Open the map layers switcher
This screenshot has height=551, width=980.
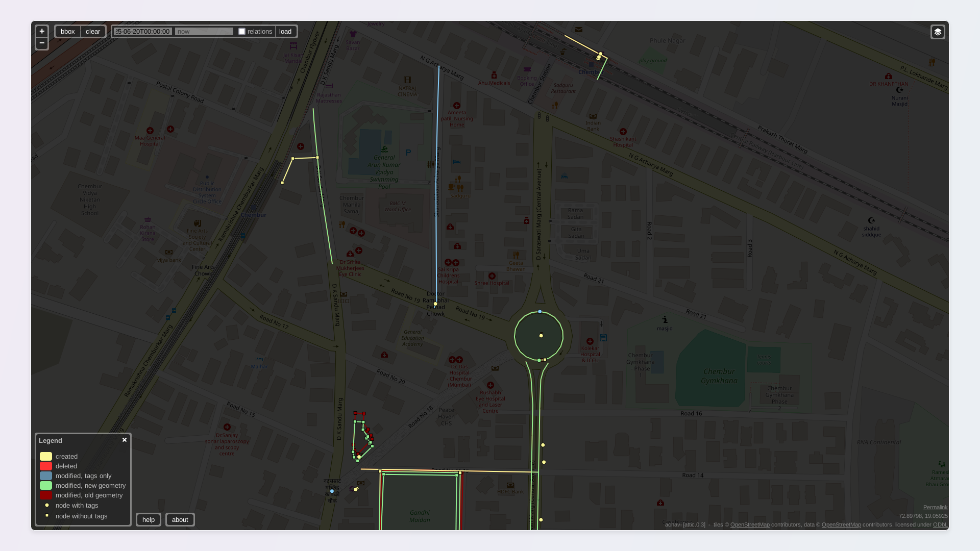[938, 32]
